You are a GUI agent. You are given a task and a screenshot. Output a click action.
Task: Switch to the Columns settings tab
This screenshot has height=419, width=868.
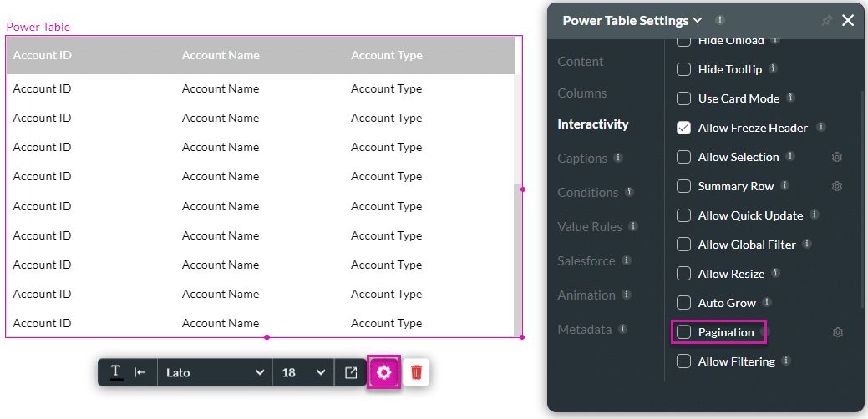pyautogui.click(x=581, y=93)
